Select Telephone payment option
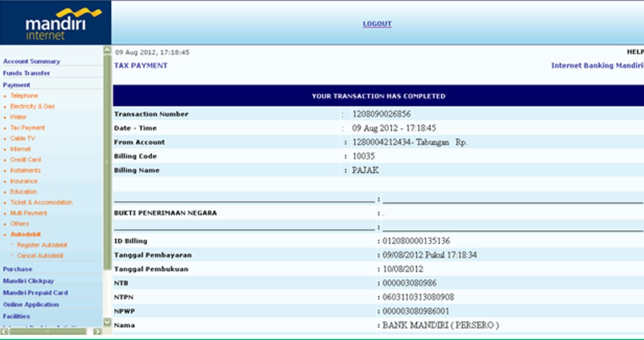Screen dimensions: 644x340 tap(24, 96)
